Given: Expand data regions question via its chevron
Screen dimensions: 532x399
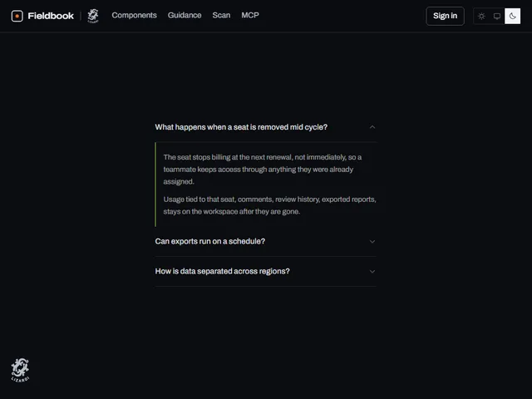Looking at the screenshot, I should pyautogui.click(x=372, y=272).
